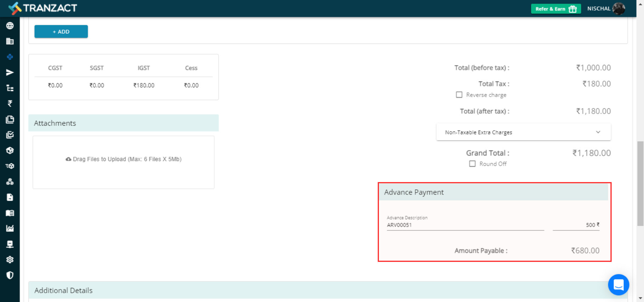This screenshot has height=302, width=644.
Task: Open the chart analytics sidebar icon
Action: [10, 228]
